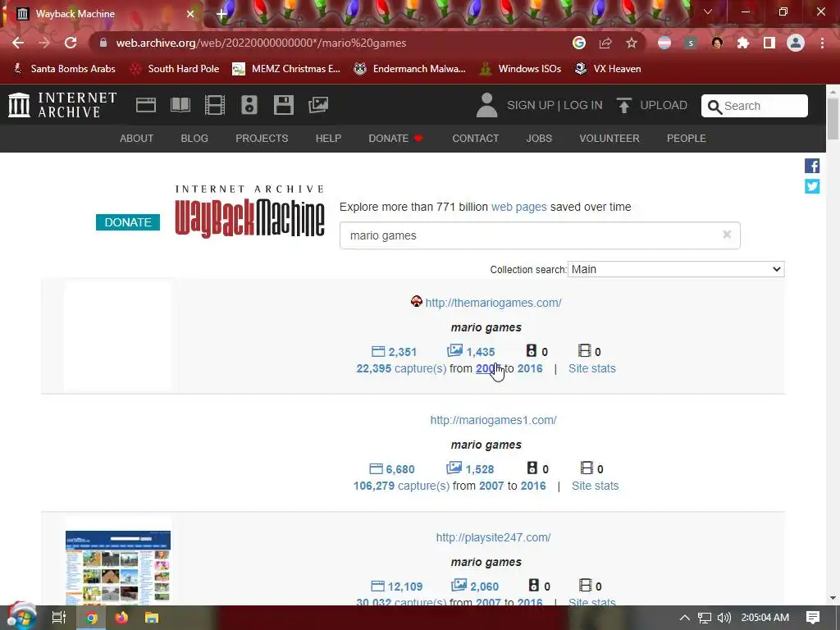Open Site stats for themariogames.com

pyautogui.click(x=592, y=368)
